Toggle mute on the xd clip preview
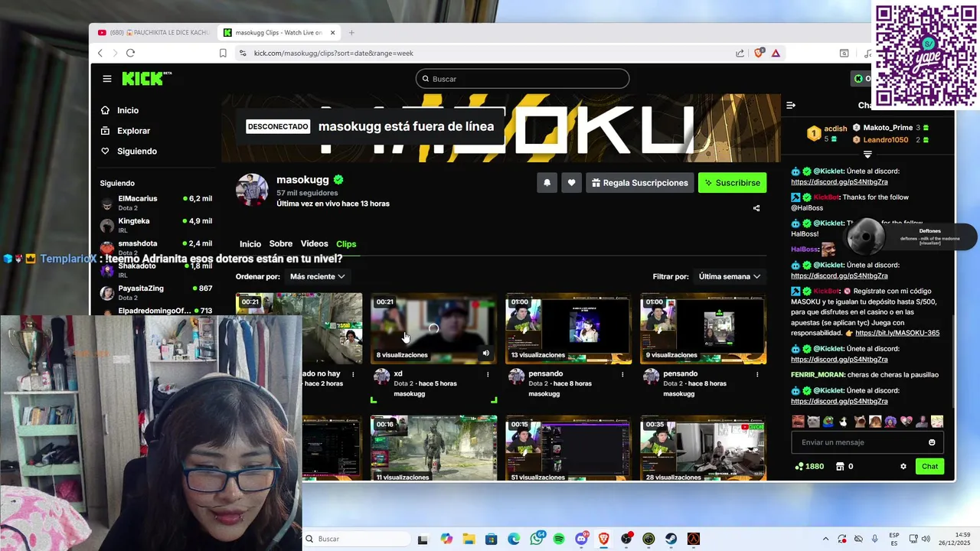Viewport: 980px width, 551px height. click(x=485, y=354)
